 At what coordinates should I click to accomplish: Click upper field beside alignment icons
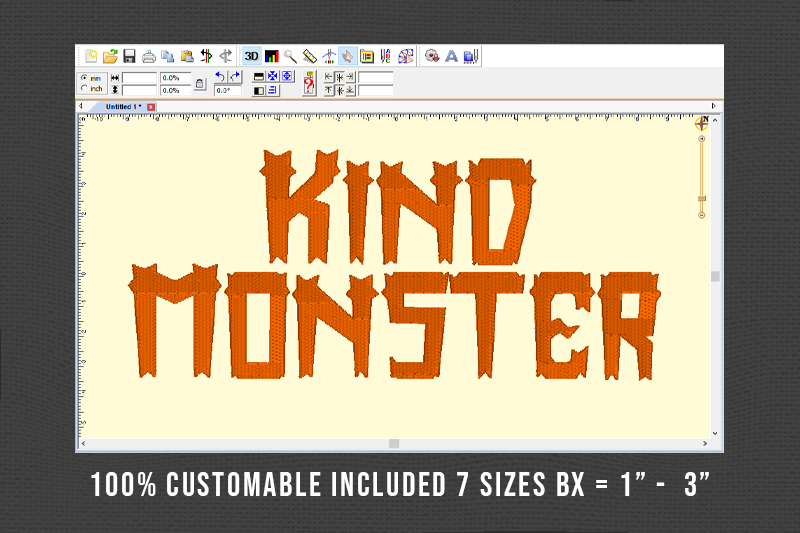point(376,78)
